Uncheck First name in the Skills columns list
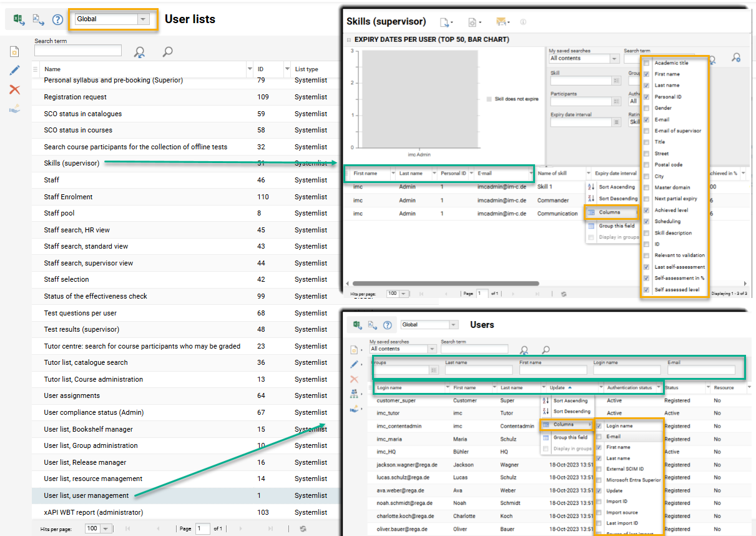756x536 pixels. (647, 74)
